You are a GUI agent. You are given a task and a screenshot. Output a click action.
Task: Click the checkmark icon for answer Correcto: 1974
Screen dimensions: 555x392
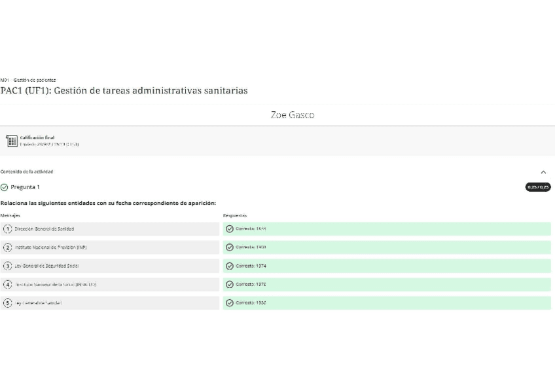(x=229, y=266)
